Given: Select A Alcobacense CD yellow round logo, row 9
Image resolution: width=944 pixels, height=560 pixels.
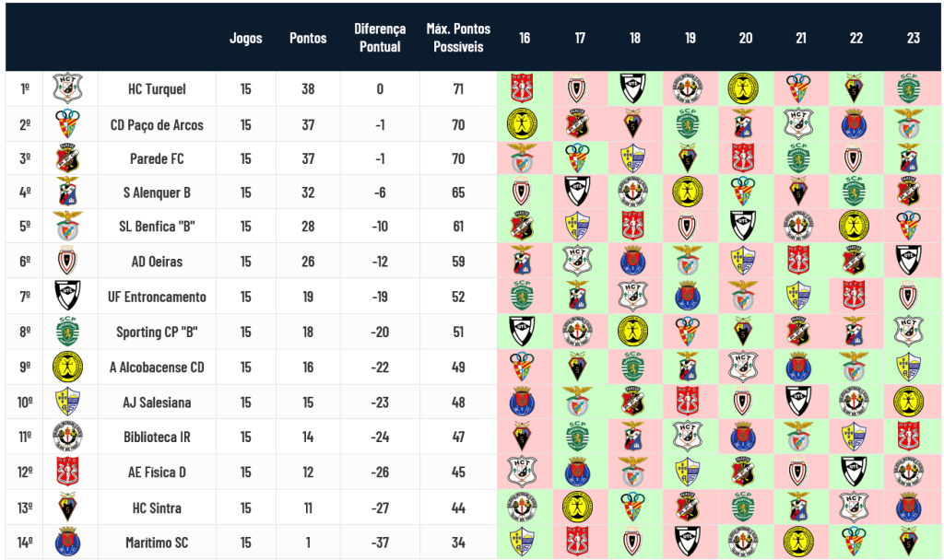Looking at the screenshot, I should [67, 367].
